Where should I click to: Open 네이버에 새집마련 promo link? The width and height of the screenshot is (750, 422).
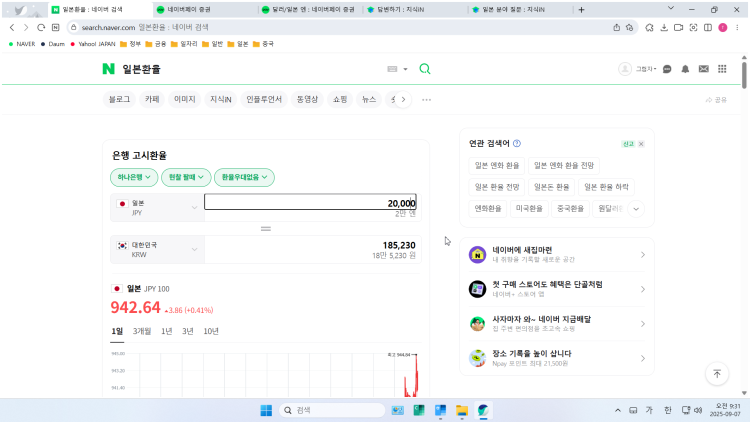[557, 255]
